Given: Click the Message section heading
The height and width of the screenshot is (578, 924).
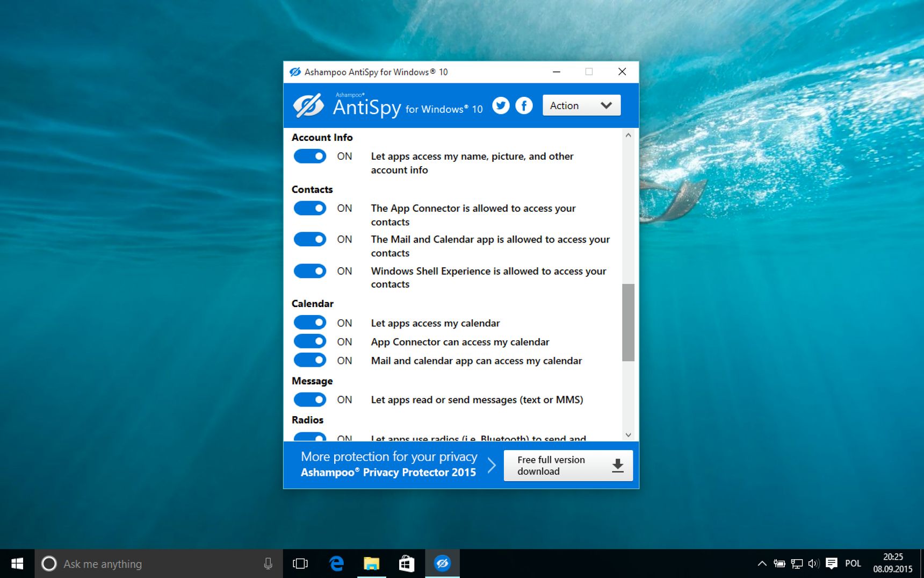Looking at the screenshot, I should [x=312, y=381].
